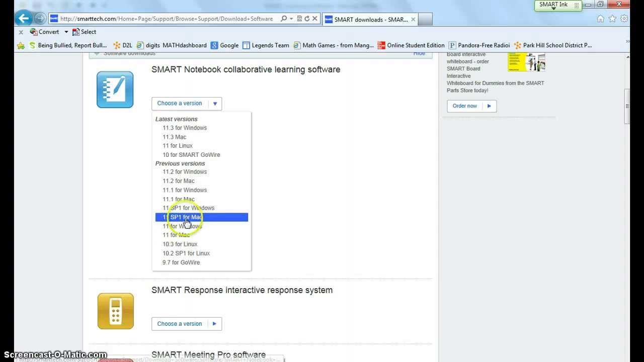
Task: Click the search magnifier in address bar
Action: pyautogui.click(x=284, y=19)
